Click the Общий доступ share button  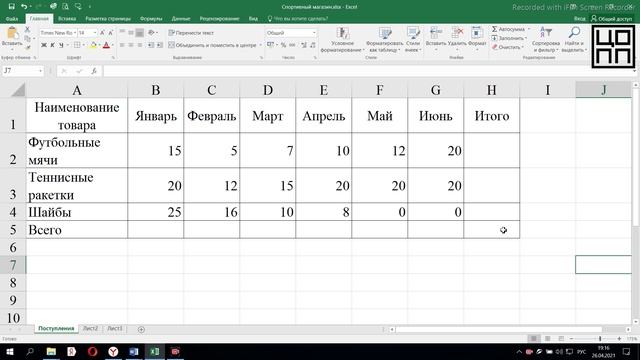[611, 19]
